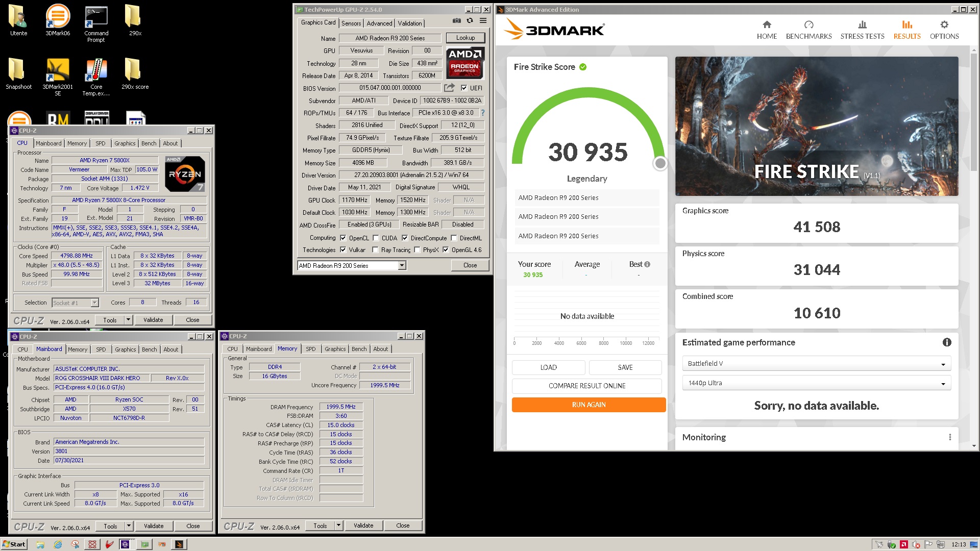This screenshot has width=980, height=551.
Task: Click the Close button in GPU-Z
Action: 470,265
